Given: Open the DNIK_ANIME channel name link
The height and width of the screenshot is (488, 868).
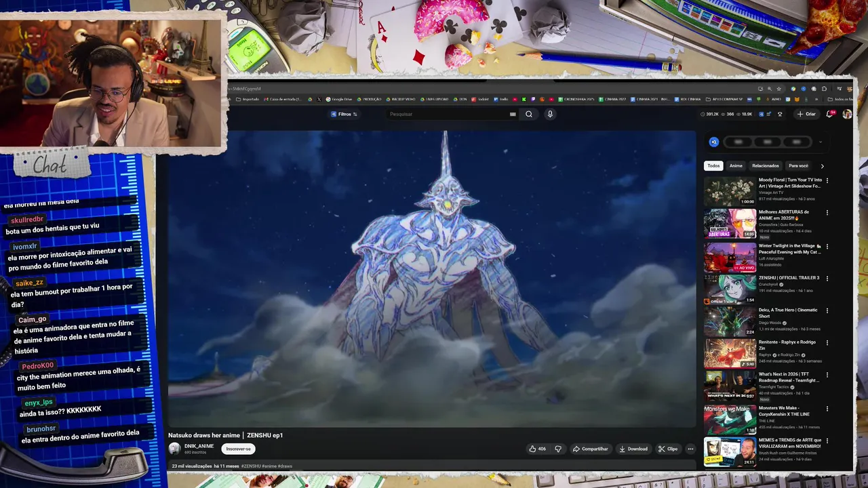Looking at the screenshot, I should click(x=199, y=446).
